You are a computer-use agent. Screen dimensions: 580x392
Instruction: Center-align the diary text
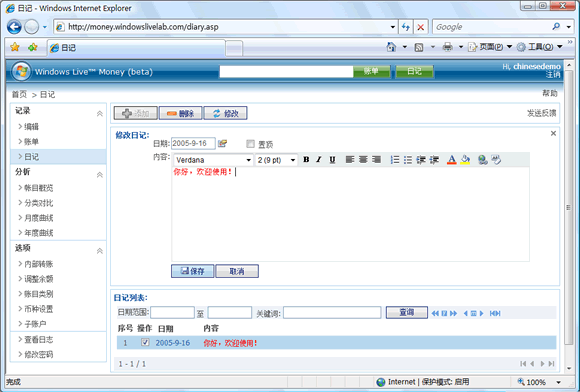[x=363, y=159]
